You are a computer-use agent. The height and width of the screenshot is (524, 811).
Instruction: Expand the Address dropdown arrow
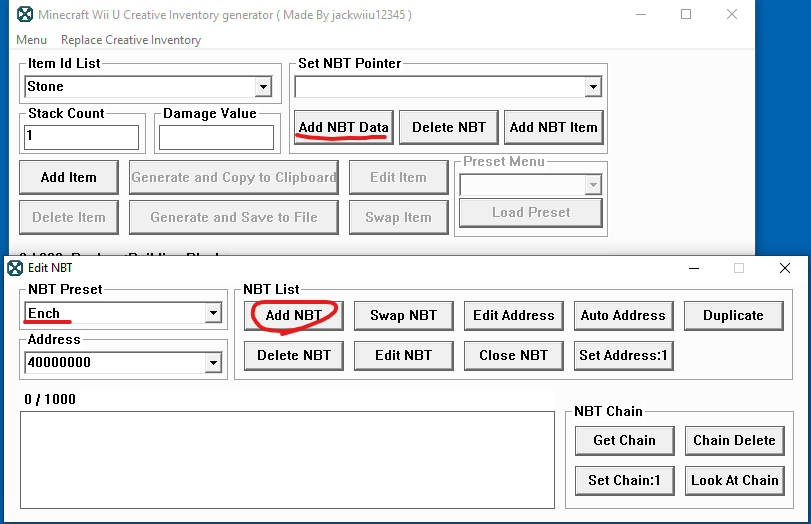[x=213, y=363]
